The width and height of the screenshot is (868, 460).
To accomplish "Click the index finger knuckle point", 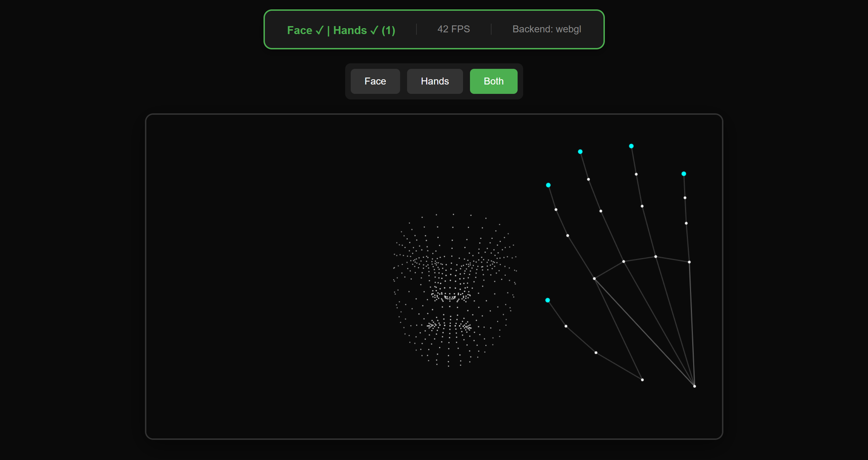I will click(x=594, y=279).
